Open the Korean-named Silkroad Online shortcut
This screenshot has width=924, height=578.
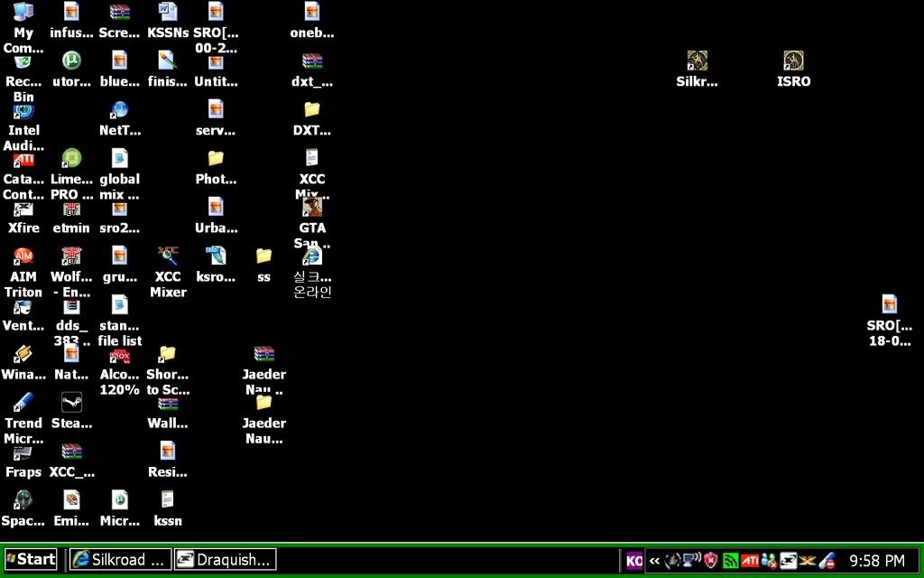(312, 256)
